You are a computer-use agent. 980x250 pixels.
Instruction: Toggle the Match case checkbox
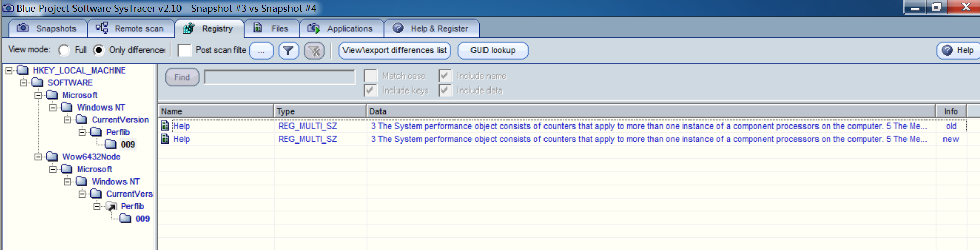point(370,76)
